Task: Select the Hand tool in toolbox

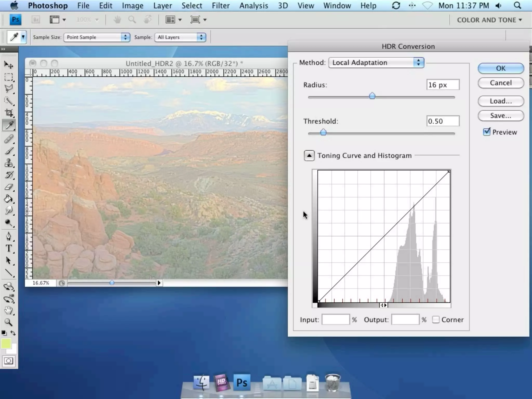Action: 9,310
